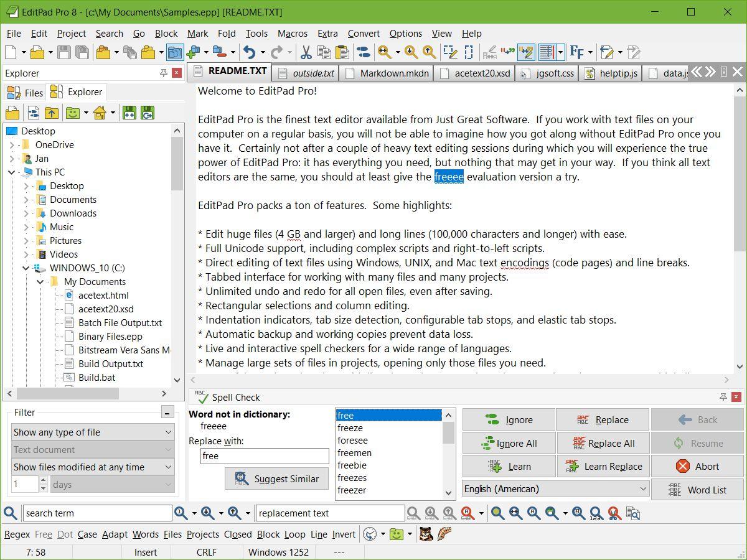Collapse the Filter panel with minus button
The image size is (747, 560).
(167, 412)
